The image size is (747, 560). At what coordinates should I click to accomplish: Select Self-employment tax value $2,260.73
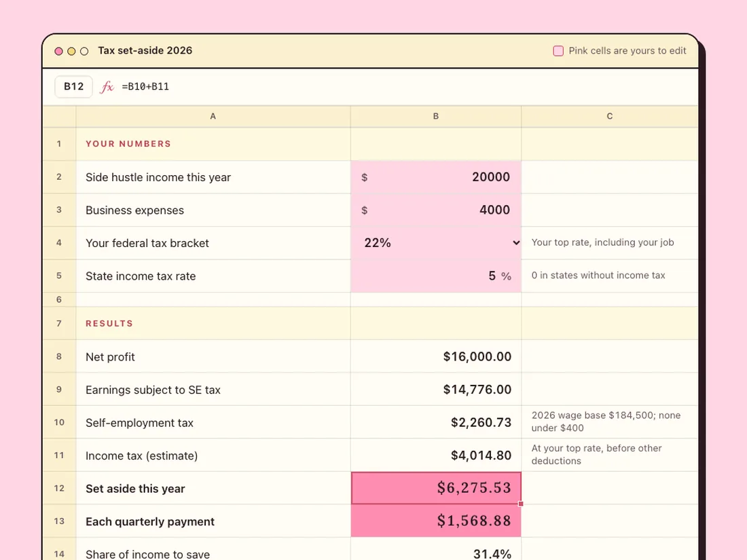(436, 422)
